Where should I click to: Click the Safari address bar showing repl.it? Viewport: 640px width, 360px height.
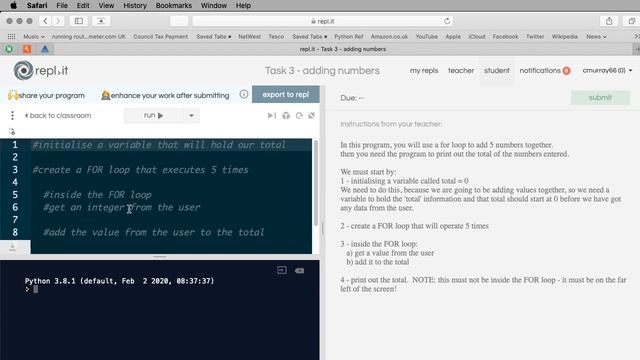click(x=322, y=21)
